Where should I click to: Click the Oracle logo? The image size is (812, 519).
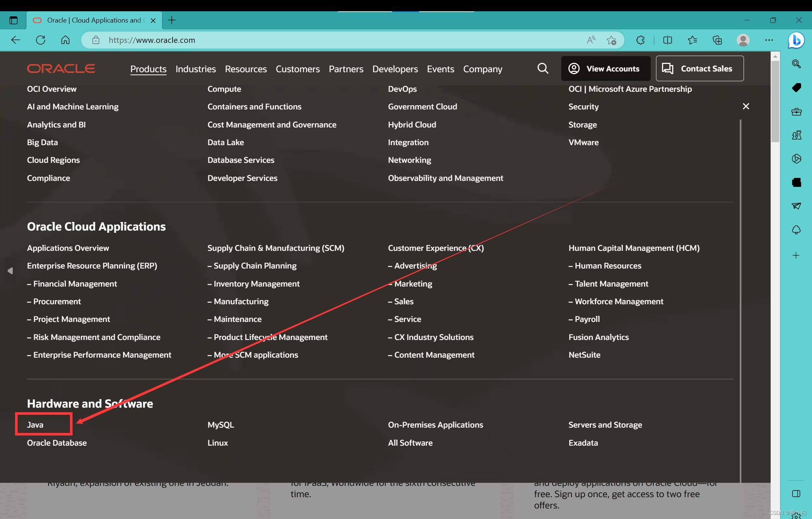point(61,68)
